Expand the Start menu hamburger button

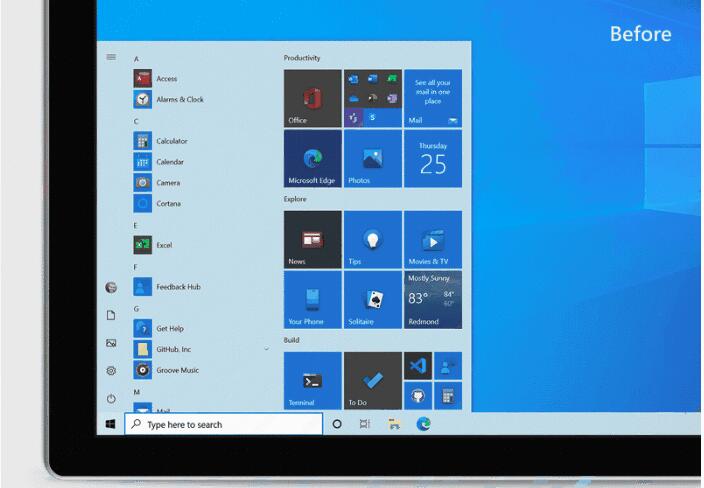click(x=111, y=57)
